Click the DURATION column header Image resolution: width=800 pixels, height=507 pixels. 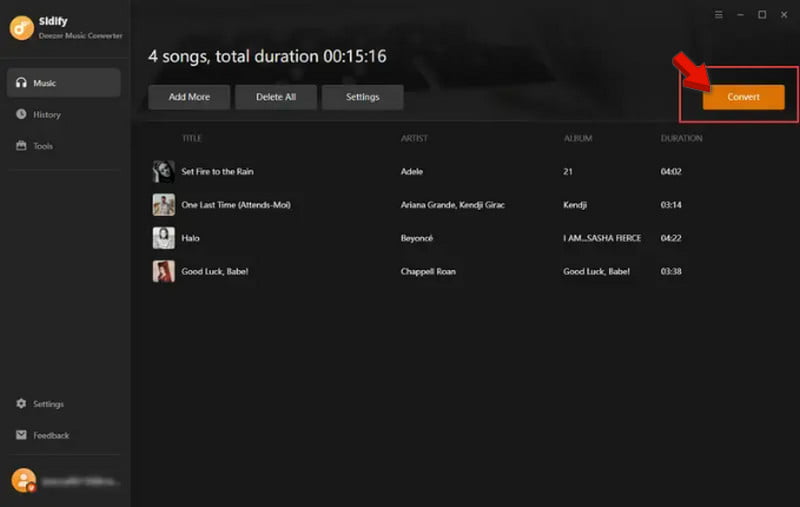[682, 138]
